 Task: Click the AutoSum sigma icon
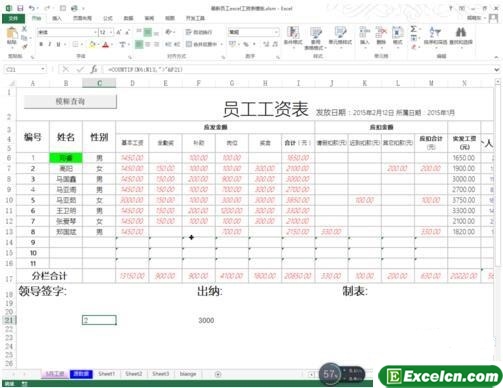(413, 29)
